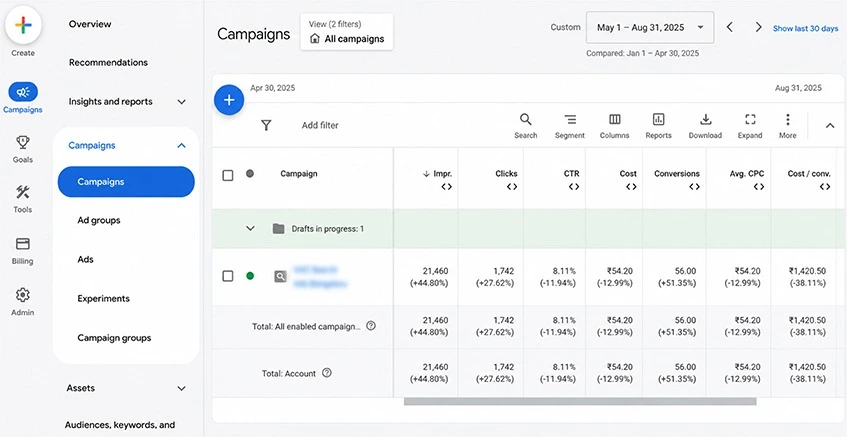Open the Billing section icon

(23, 251)
